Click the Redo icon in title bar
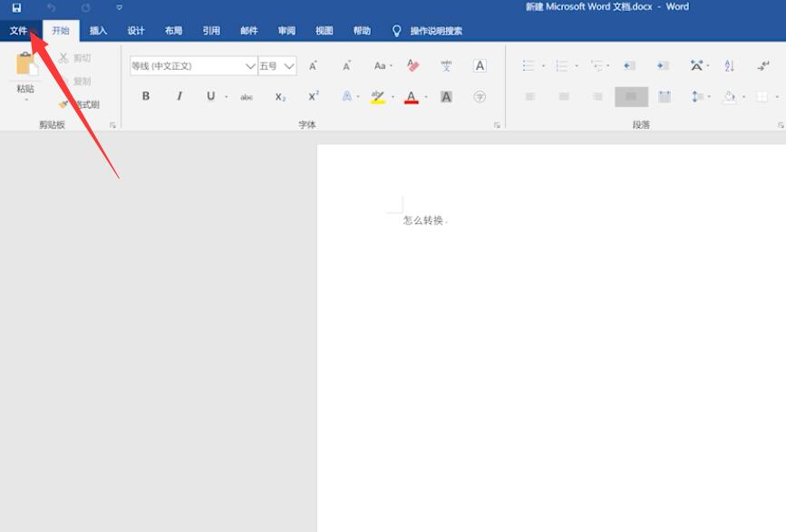Screen dimensions: 786x532 pos(86,7)
